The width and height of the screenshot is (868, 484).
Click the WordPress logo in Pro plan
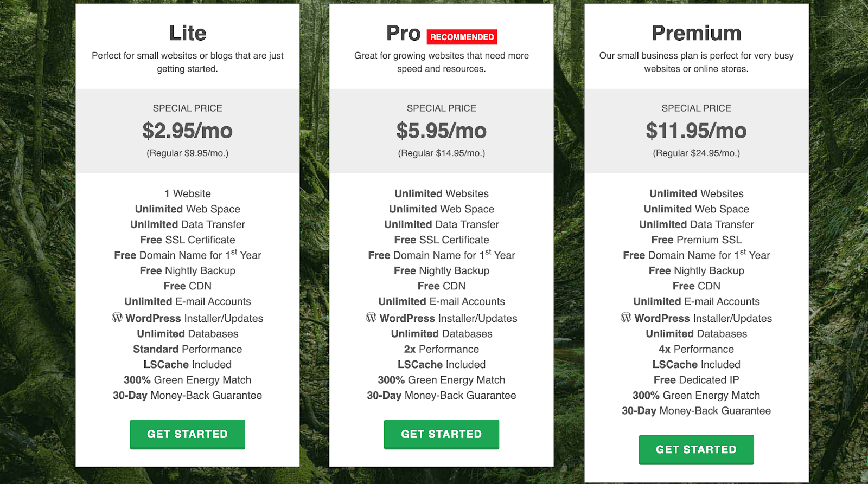371,318
